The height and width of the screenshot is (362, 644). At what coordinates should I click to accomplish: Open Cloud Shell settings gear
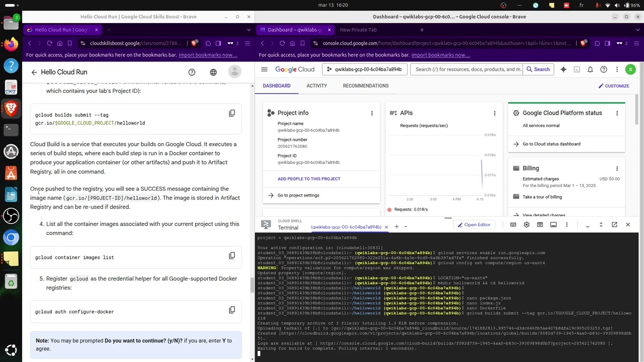click(x=526, y=225)
